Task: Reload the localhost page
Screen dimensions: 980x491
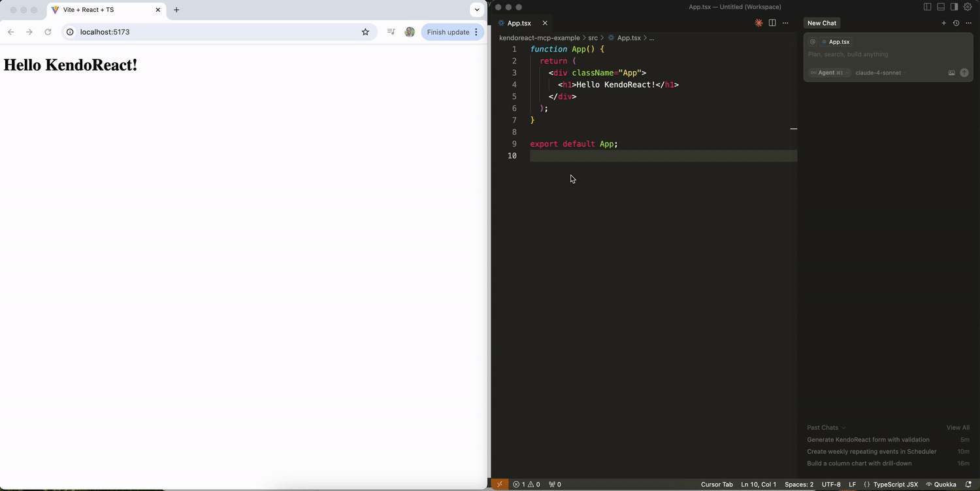Action: (48, 32)
